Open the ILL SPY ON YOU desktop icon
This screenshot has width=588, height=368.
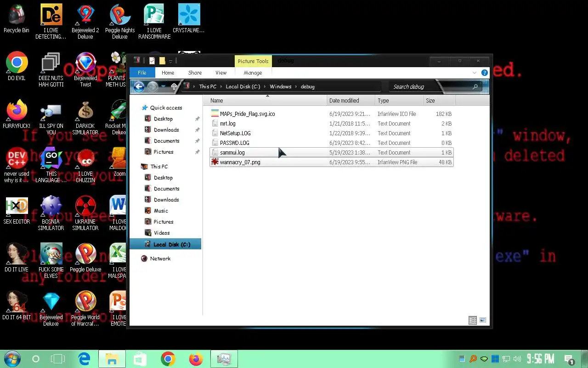pos(51,118)
